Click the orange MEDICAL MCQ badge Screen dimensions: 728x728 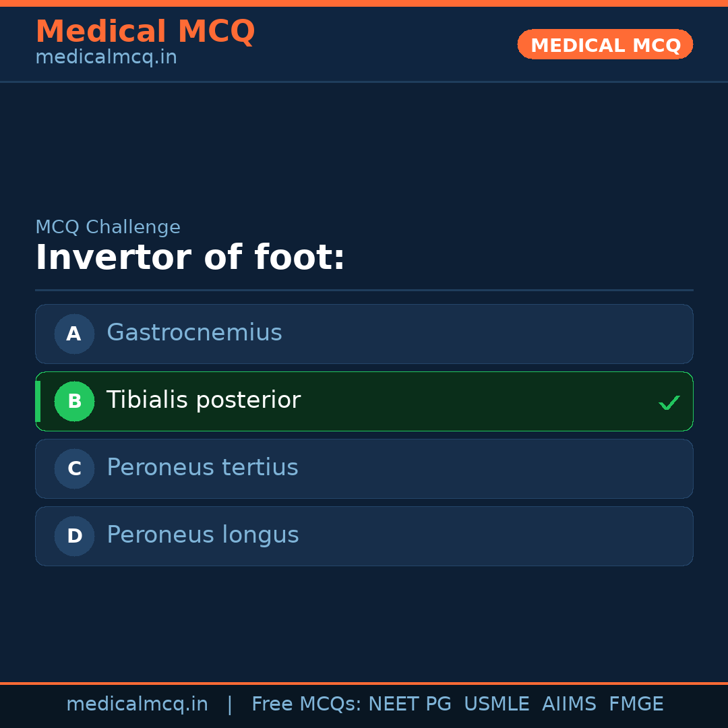coord(605,44)
